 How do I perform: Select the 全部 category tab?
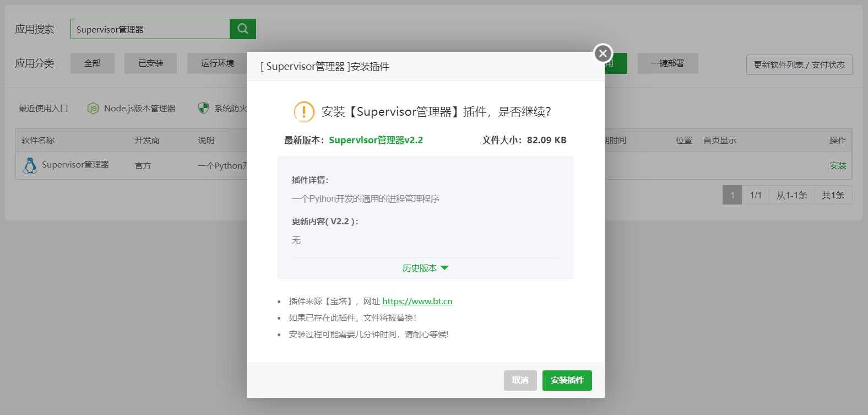[x=93, y=63]
